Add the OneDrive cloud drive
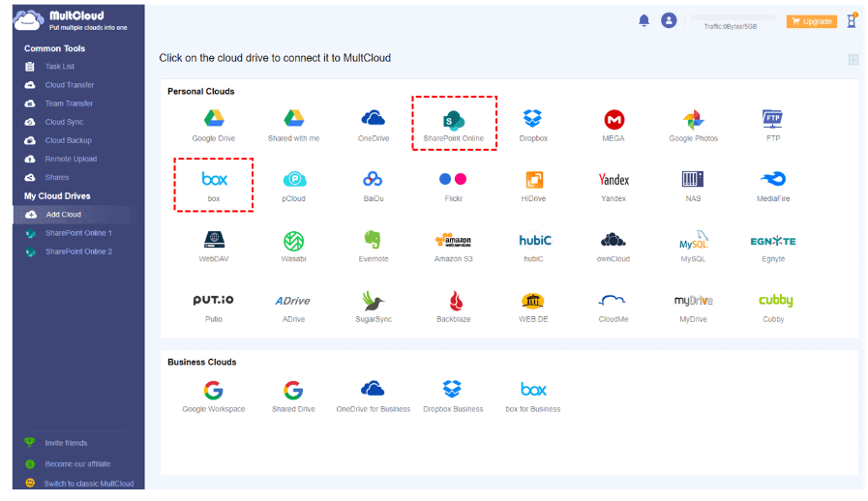The height and width of the screenshot is (501, 868). coord(374,118)
